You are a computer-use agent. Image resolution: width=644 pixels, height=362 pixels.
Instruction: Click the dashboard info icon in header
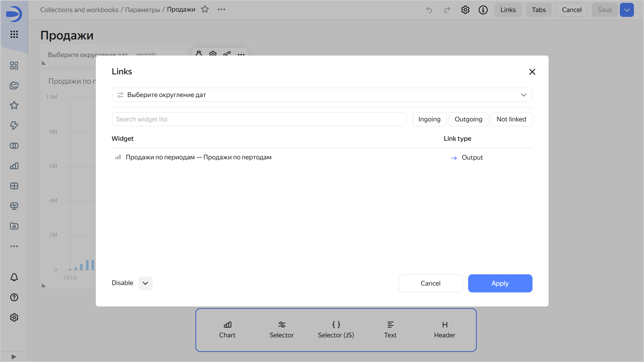[483, 10]
